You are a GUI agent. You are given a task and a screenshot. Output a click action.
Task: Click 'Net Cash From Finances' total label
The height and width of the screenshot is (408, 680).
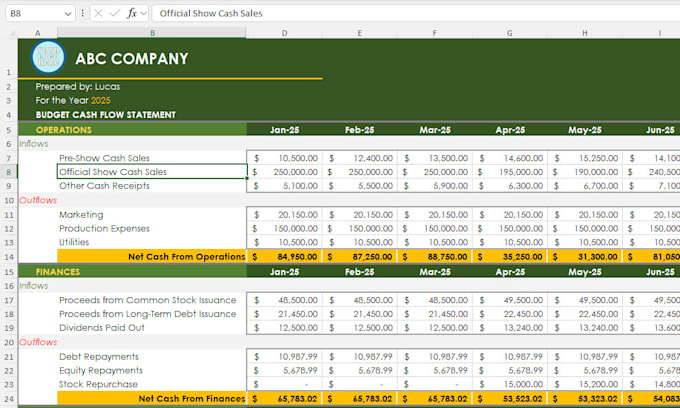pos(192,399)
